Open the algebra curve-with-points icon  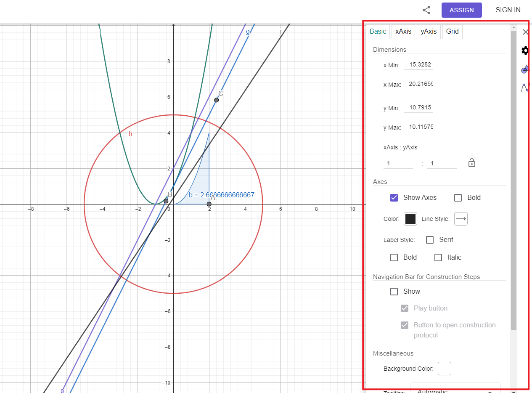(525, 88)
